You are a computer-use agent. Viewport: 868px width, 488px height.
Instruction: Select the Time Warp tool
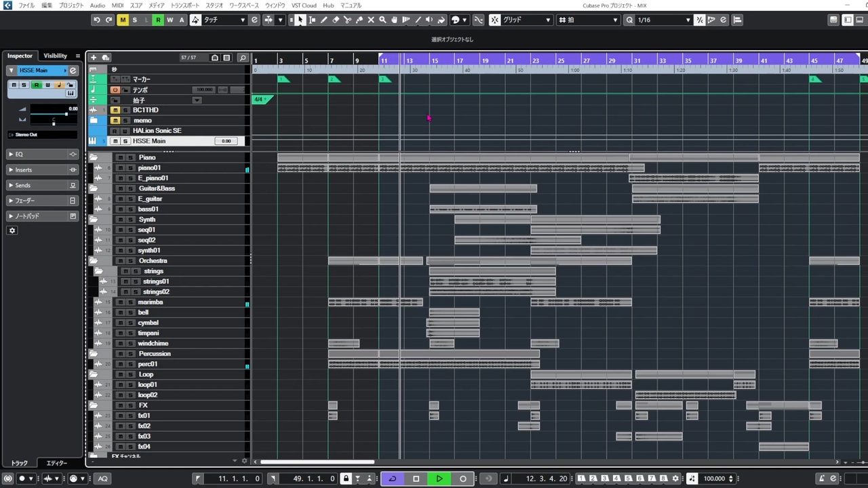(406, 20)
